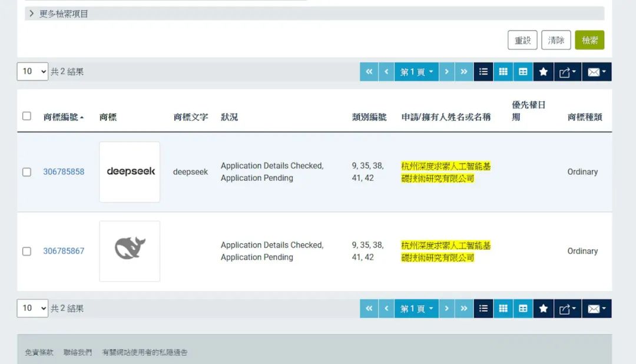Click the 類別編號 column header
The width and height of the screenshot is (636, 364).
pos(369,117)
